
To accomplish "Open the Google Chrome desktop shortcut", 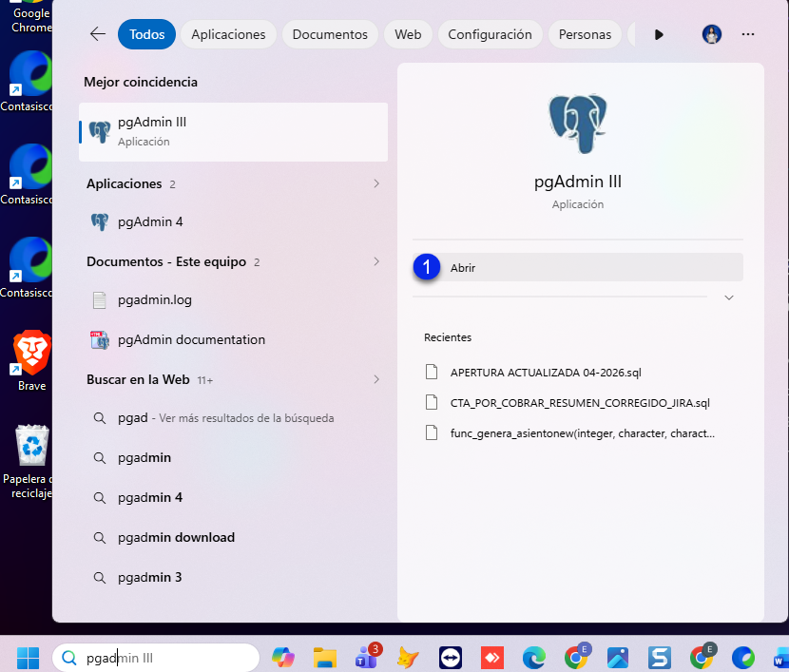I will point(31,18).
